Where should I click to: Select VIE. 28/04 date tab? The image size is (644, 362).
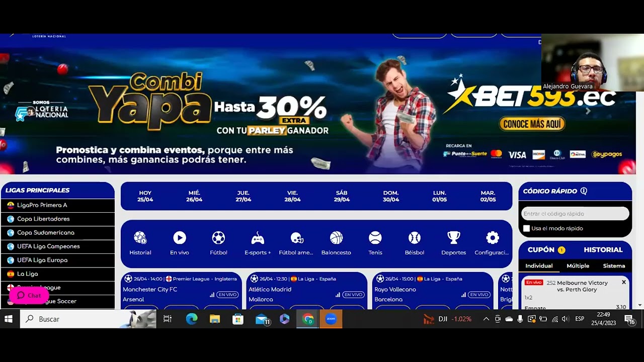292,196
